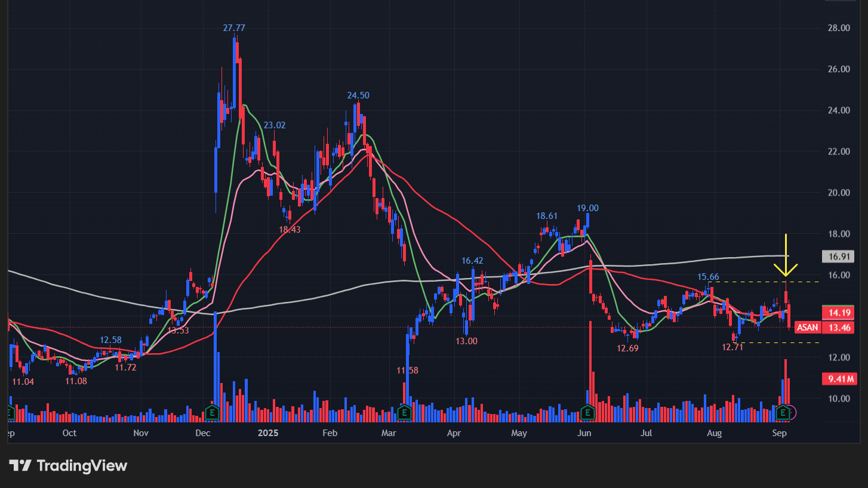Viewport: 868px width, 488px height.
Task: Click the 26.00 price axis label
Action: pos(839,69)
